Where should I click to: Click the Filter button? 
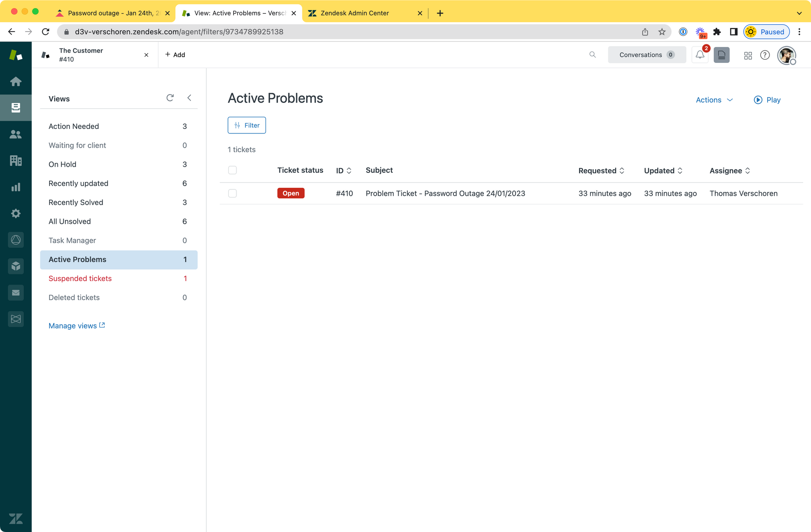click(247, 125)
